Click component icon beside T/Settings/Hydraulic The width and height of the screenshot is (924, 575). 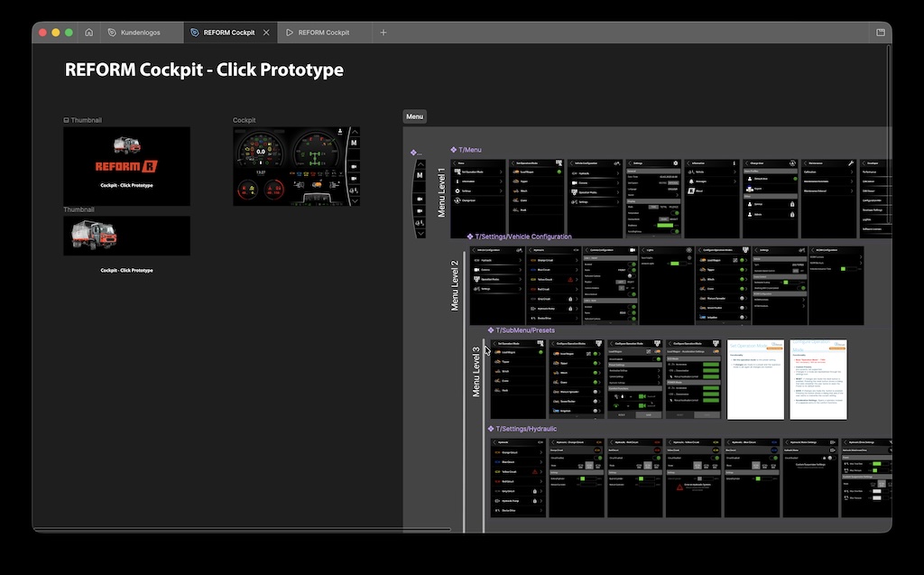click(491, 429)
